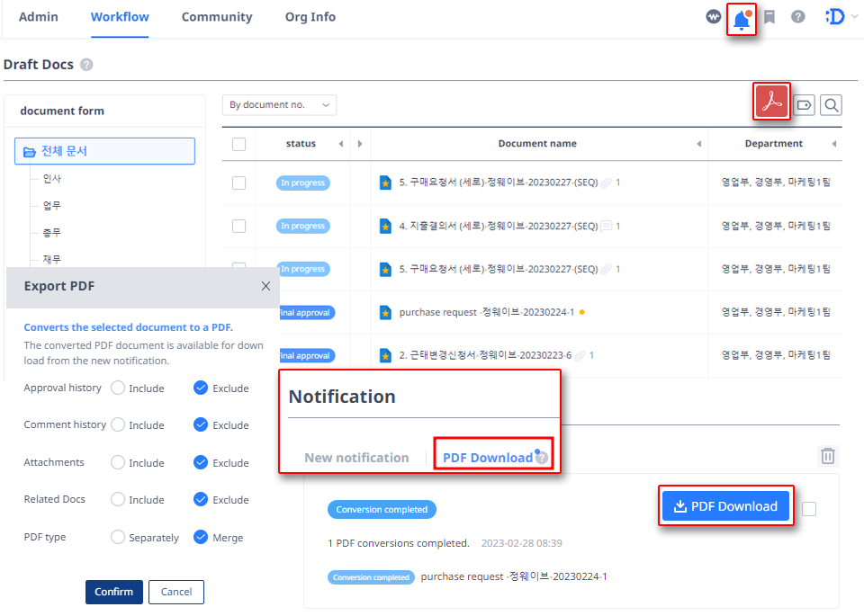Open the user profile chevron dropdown
The image size is (864, 616).
point(854,16)
